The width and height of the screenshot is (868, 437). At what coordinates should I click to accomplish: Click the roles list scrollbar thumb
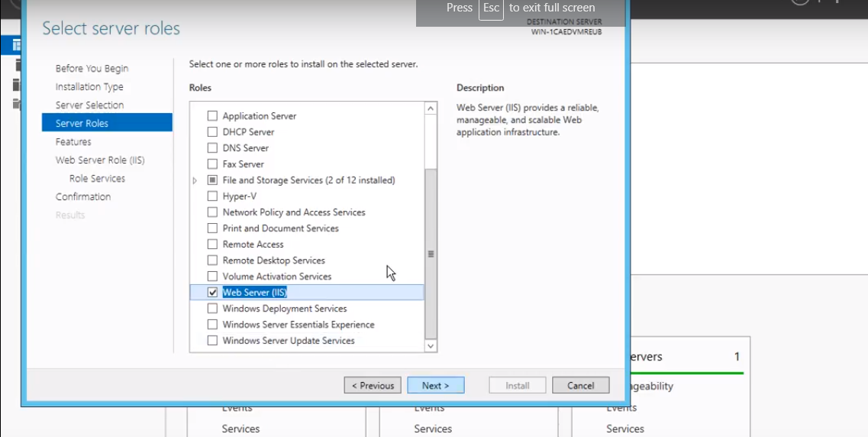tap(431, 254)
